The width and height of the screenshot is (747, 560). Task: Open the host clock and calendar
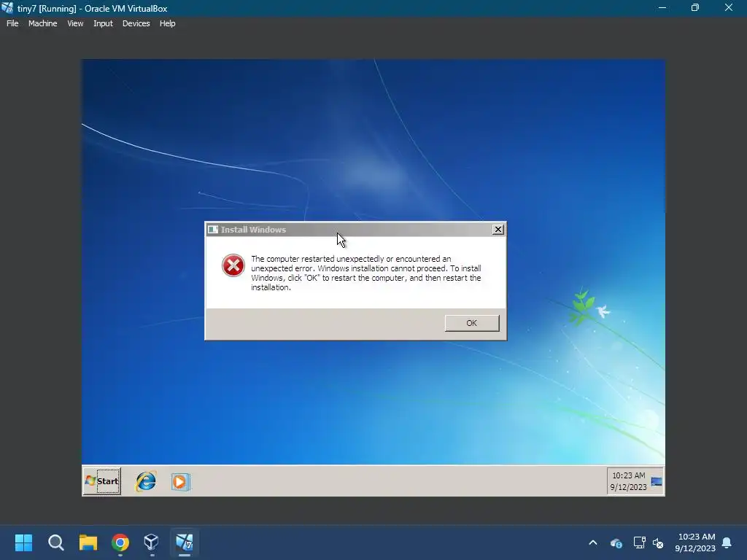tap(695, 542)
